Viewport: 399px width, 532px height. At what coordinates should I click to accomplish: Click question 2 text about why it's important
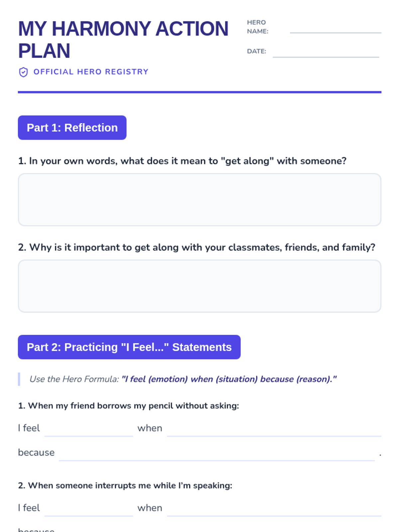tap(197, 247)
